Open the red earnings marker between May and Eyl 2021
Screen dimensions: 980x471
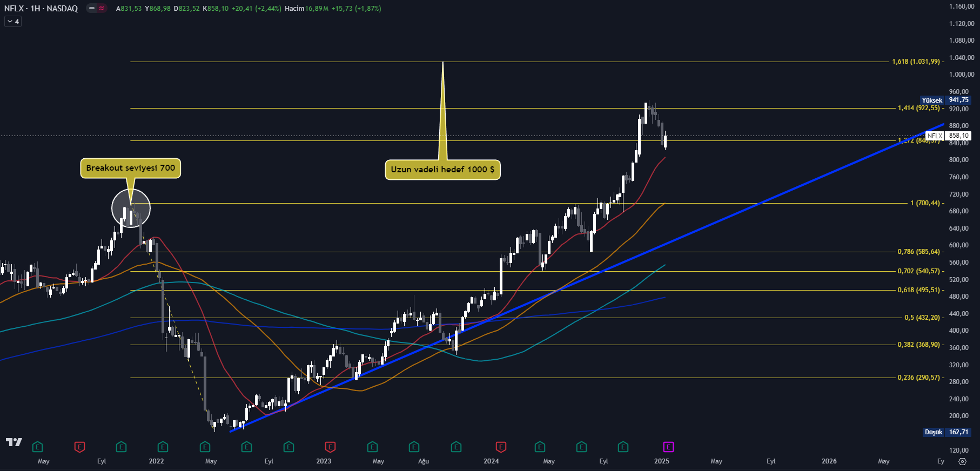[x=79, y=447]
